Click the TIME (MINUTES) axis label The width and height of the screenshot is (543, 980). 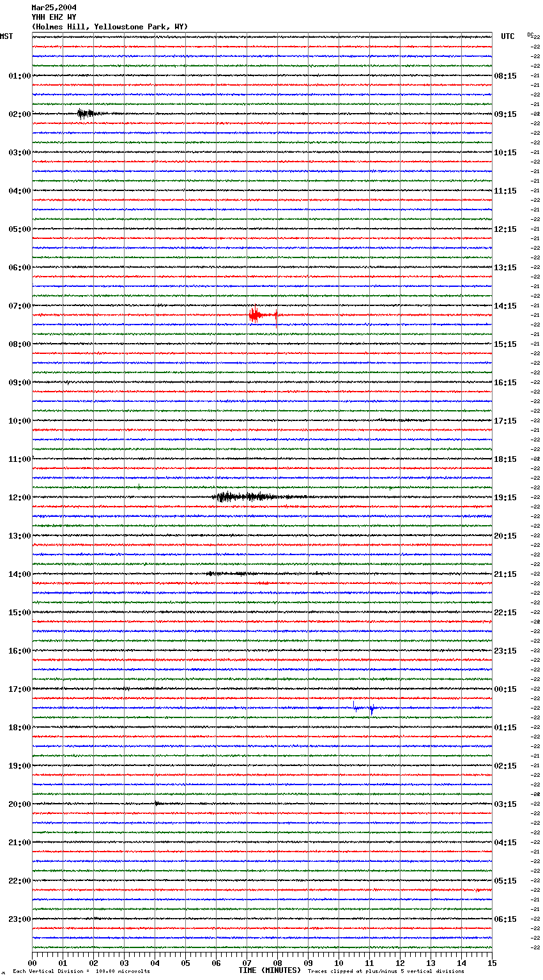pyautogui.click(x=270, y=970)
